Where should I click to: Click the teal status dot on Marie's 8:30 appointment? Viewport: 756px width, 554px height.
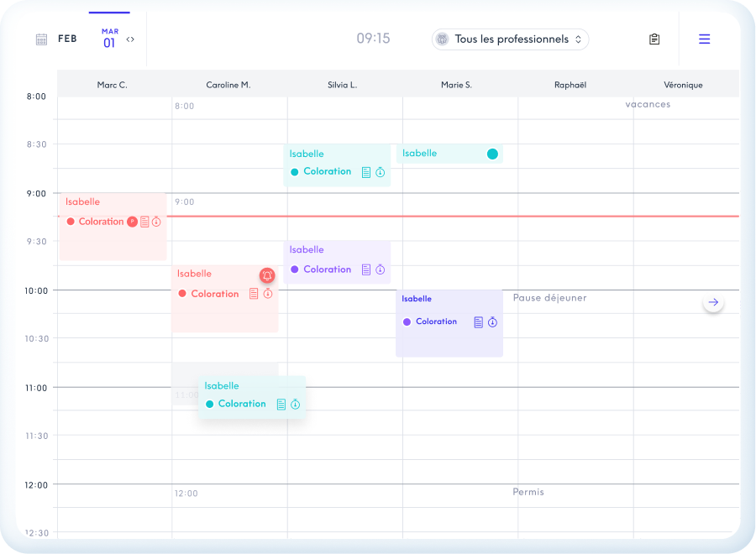(492, 154)
